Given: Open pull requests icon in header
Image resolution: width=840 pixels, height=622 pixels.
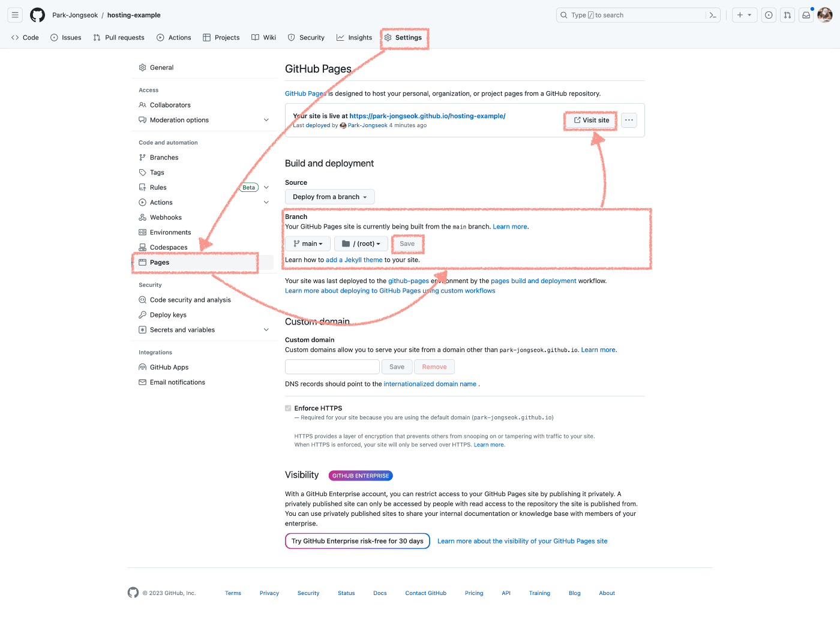Looking at the screenshot, I should [787, 15].
